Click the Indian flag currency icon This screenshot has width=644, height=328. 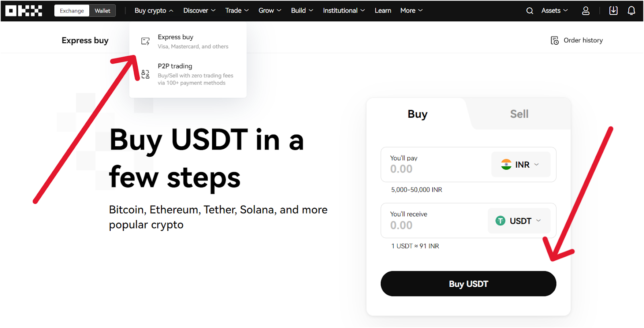pos(507,164)
